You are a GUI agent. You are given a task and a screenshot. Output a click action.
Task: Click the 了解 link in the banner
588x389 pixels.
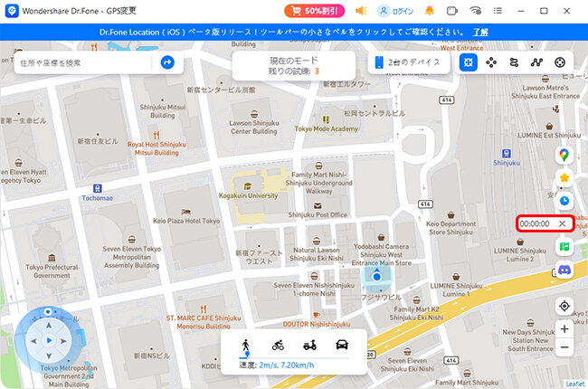point(480,32)
